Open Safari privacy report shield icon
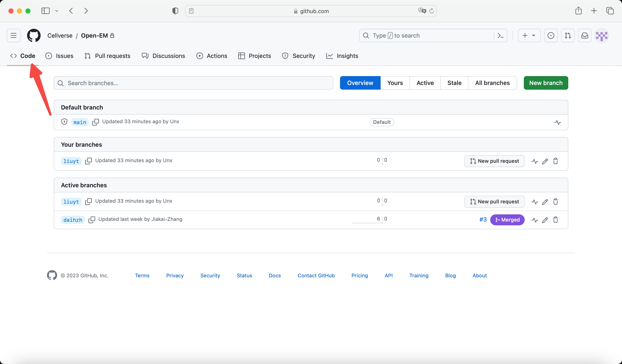The image size is (622, 364). [x=175, y=11]
